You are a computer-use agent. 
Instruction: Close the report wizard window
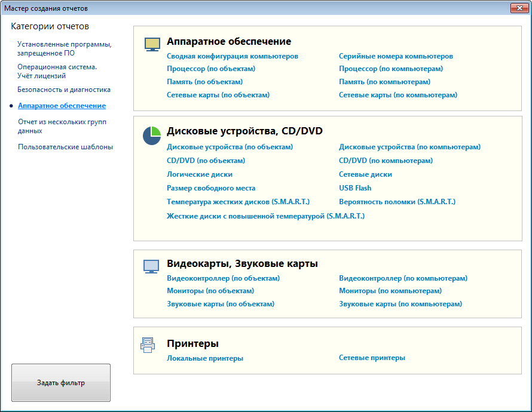coord(519,8)
